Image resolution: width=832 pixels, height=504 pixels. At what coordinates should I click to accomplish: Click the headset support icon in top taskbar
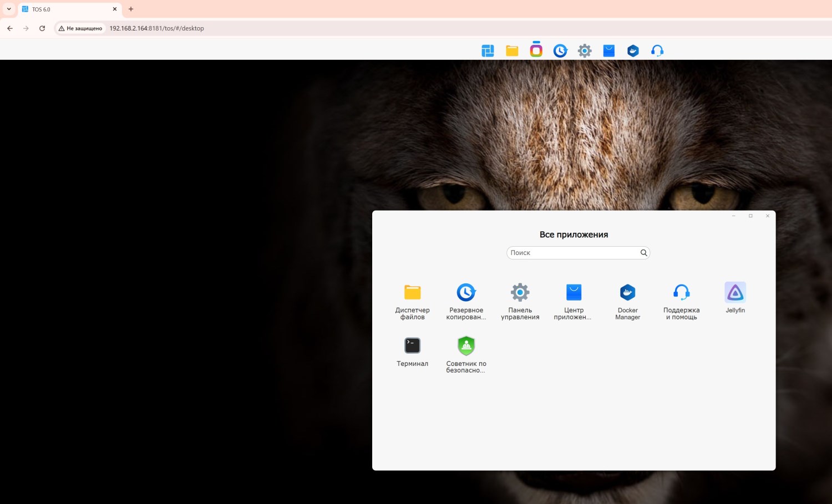(x=657, y=51)
